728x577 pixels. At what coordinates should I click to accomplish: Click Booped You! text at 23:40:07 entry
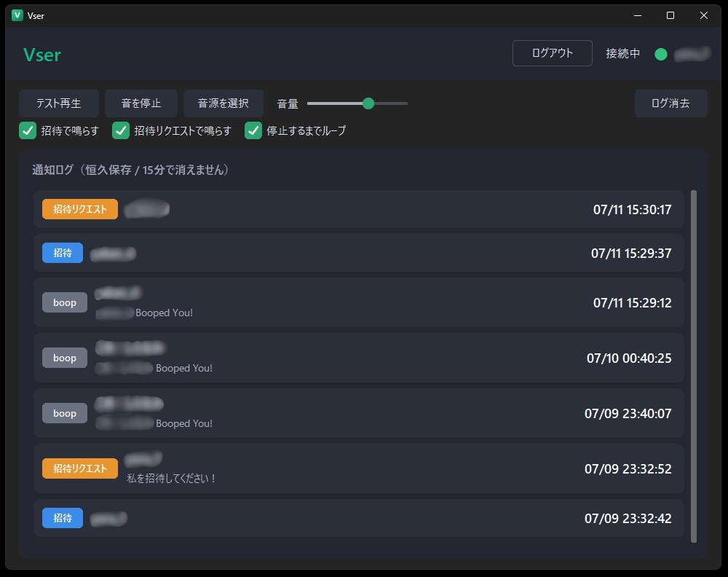pos(184,423)
